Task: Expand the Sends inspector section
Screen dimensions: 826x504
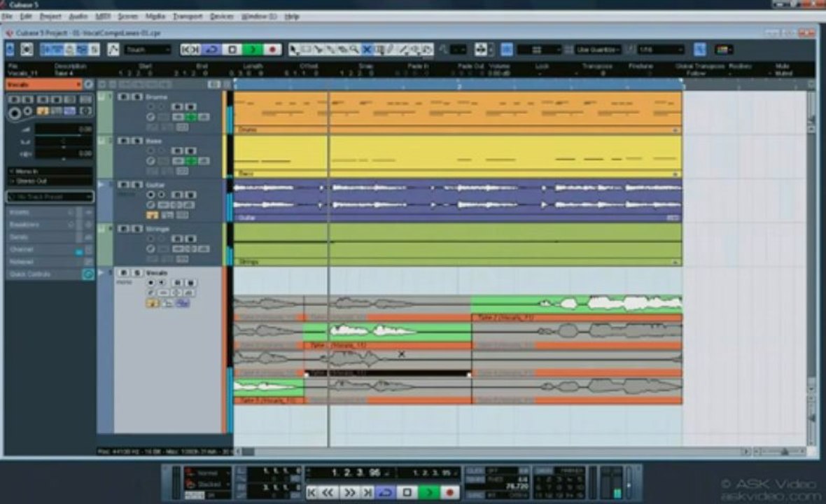Action: pos(50,237)
